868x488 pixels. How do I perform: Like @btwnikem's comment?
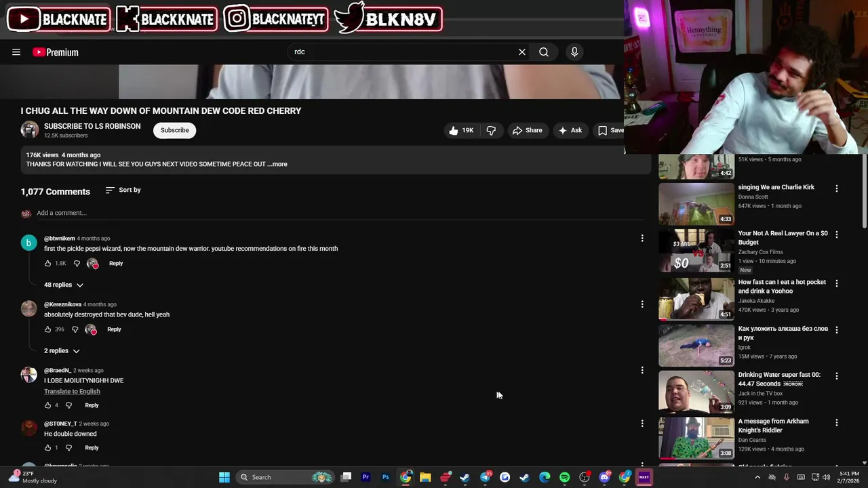[47, 264]
